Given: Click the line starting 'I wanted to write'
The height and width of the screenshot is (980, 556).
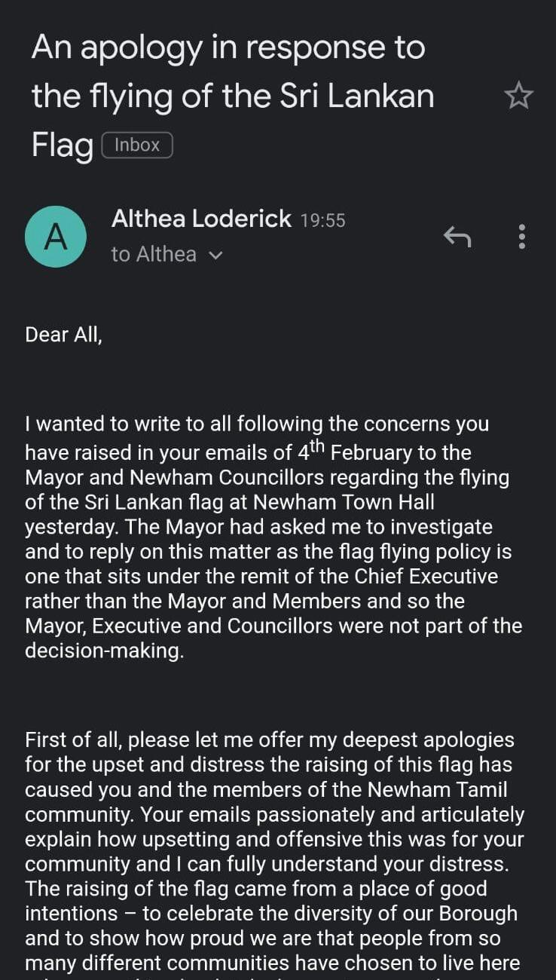Looking at the screenshot, I should 256,424.
